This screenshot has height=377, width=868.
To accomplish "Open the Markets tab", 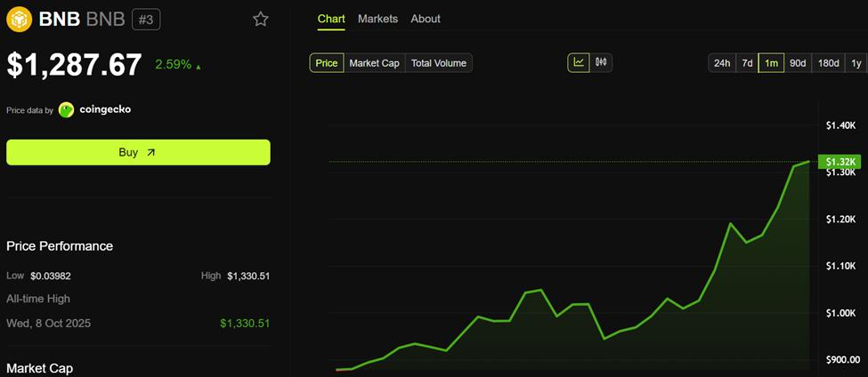I will point(377,19).
